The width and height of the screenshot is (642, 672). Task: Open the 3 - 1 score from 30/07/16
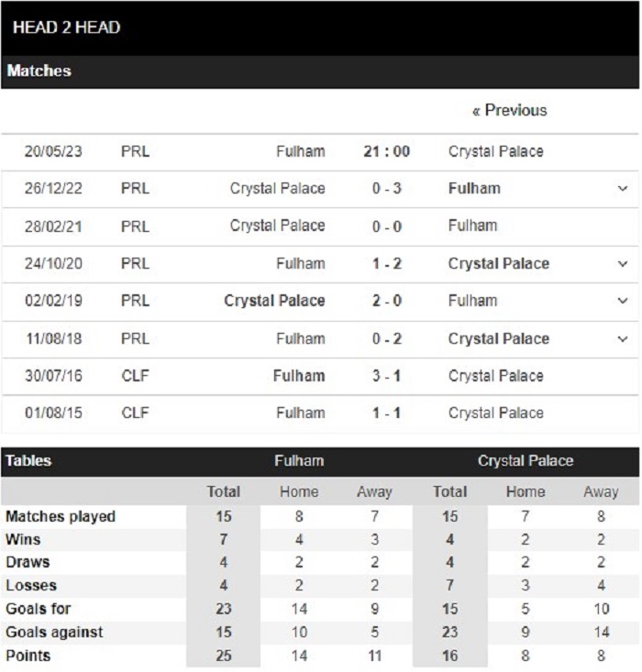pos(386,376)
